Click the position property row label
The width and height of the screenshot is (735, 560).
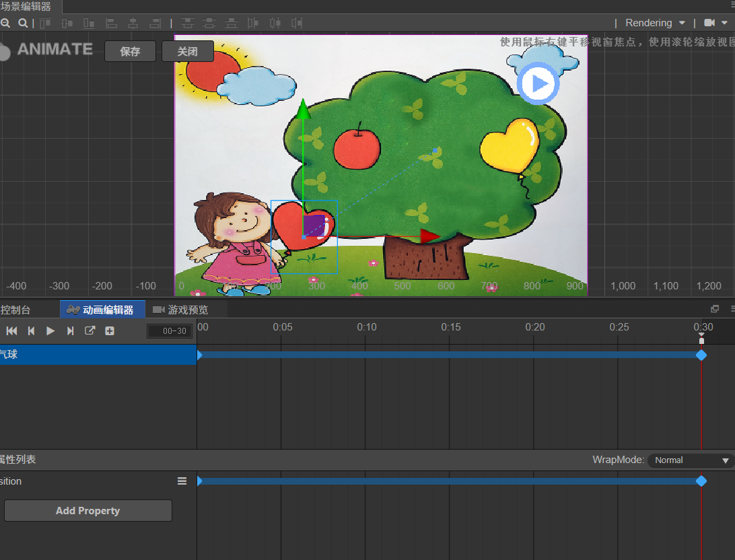11,481
